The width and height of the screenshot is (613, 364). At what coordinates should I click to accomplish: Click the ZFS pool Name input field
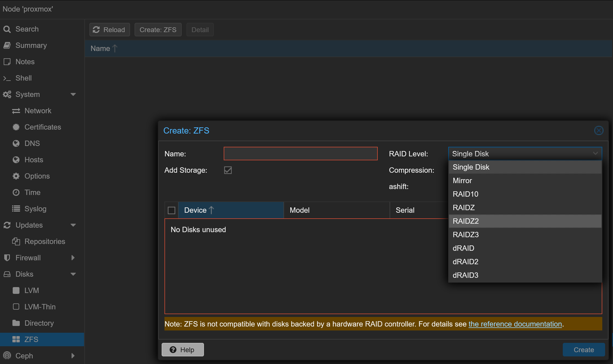[x=300, y=154]
